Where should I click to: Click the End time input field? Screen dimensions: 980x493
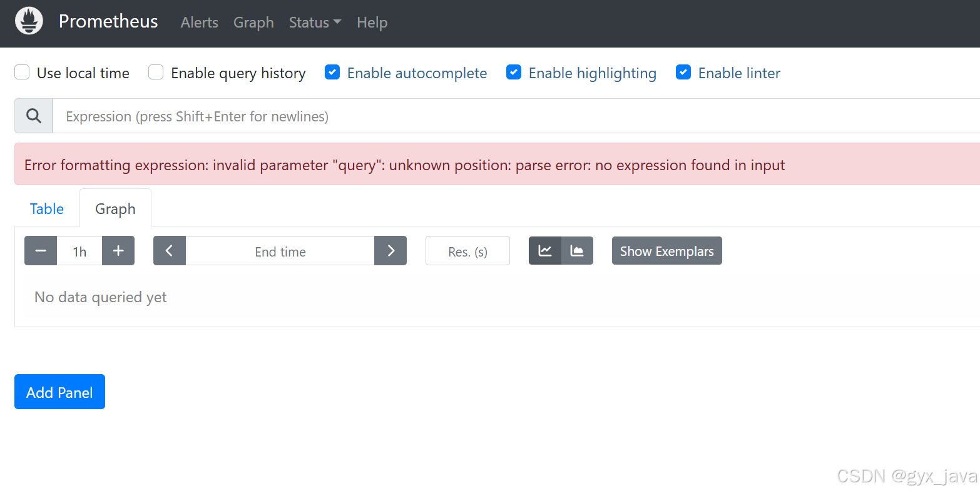pyautogui.click(x=280, y=251)
